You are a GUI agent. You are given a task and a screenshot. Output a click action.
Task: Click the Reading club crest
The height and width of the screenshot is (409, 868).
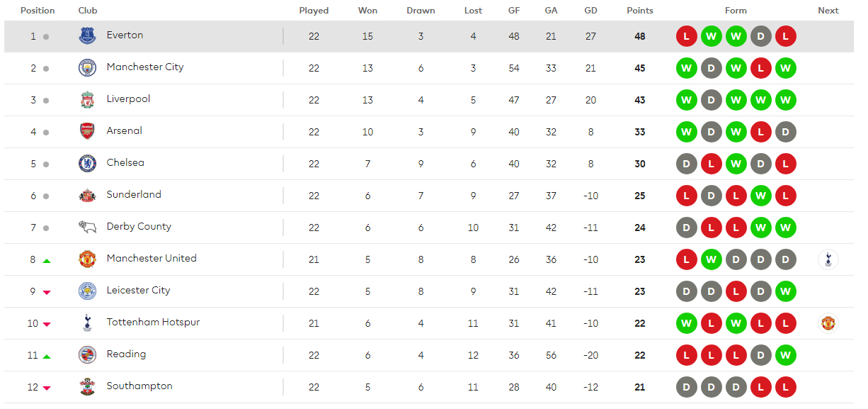point(87,355)
